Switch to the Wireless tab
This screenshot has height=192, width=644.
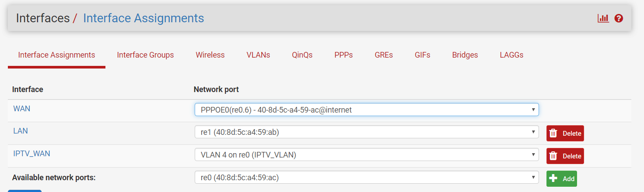coord(210,55)
